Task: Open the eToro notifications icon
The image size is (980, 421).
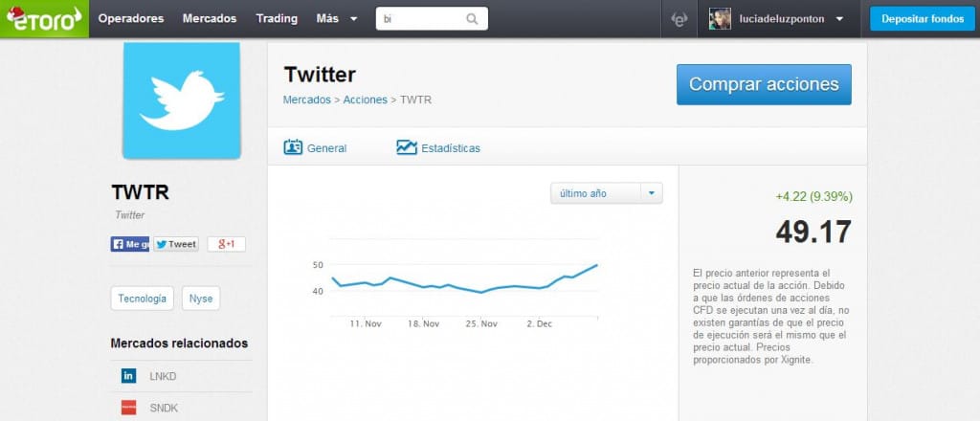Action: pos(679,19)
